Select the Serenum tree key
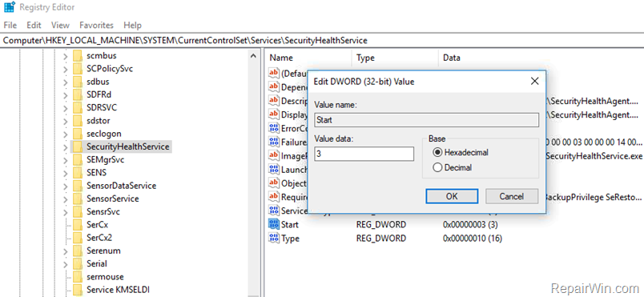Image resolution: width=644 pixels, height=297 pixels. [x=103, y=251]
